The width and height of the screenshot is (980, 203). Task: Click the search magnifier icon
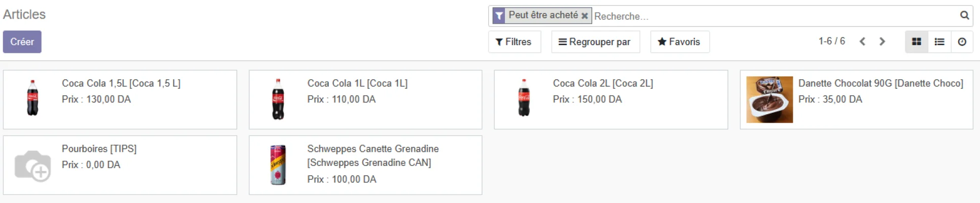pyautogui.click(x=964, y=16)
